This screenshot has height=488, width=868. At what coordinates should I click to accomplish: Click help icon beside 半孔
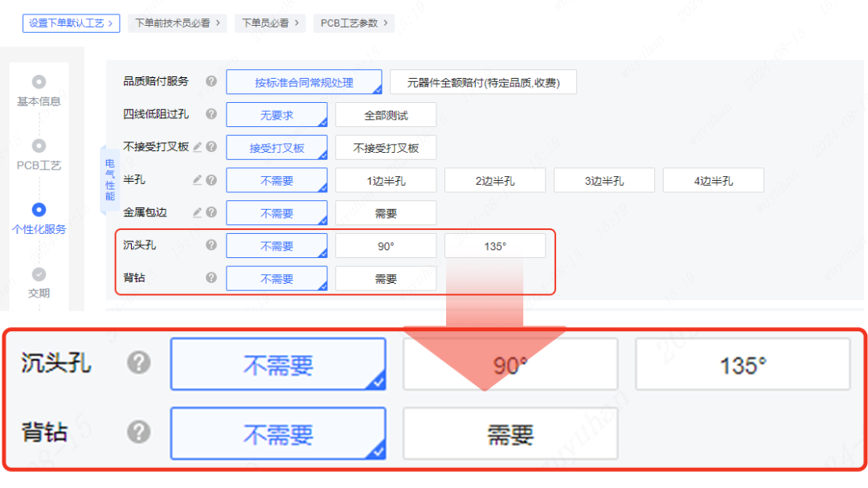(x=211, y=180)
